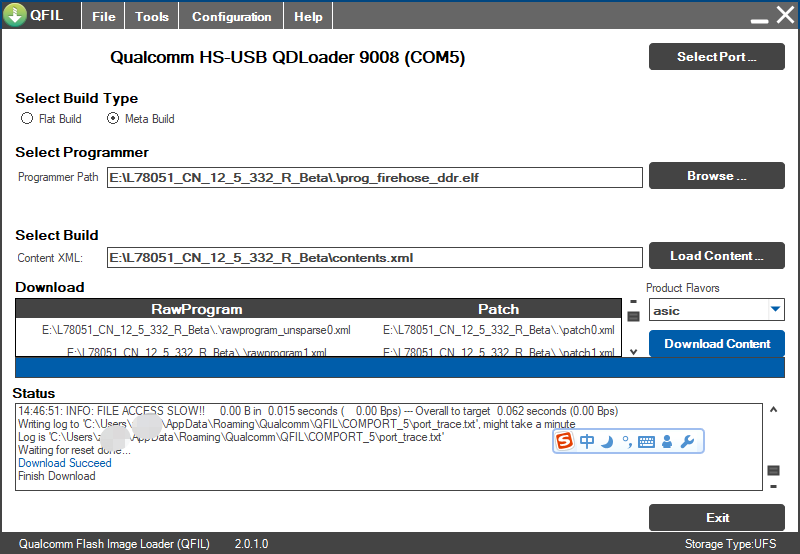800x554 pixels.
Task: Click the Download Content button
Action: [x=716, y=344]
